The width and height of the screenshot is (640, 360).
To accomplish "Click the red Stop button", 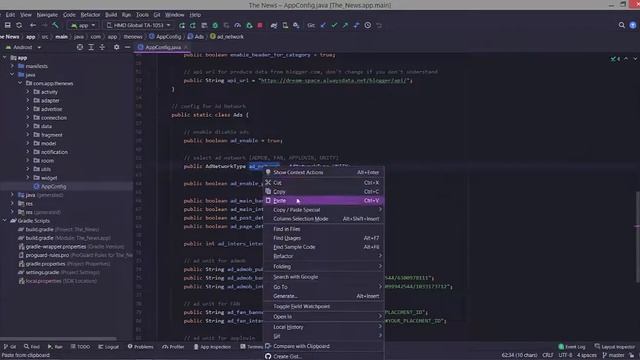I will 260,25.
